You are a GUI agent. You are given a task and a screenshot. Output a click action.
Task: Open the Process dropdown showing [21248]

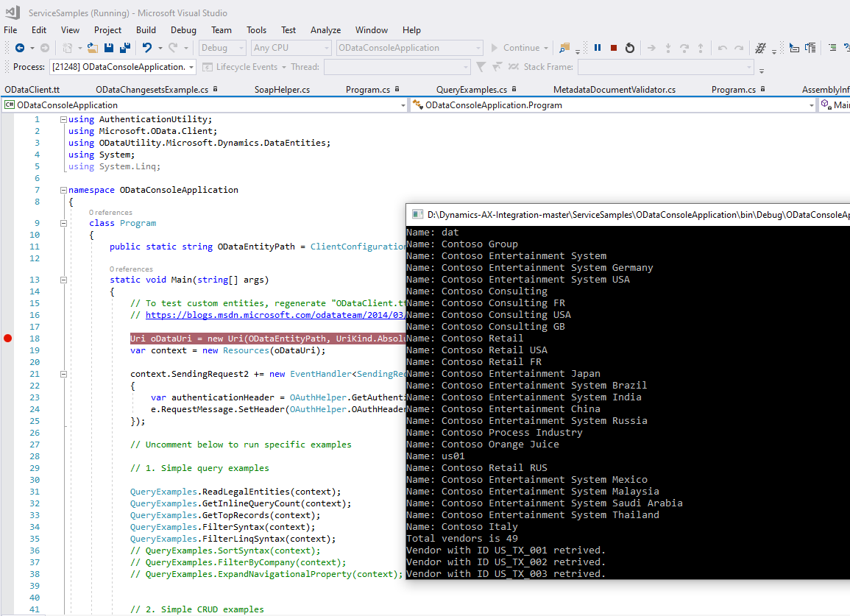(x=123, y=67)
